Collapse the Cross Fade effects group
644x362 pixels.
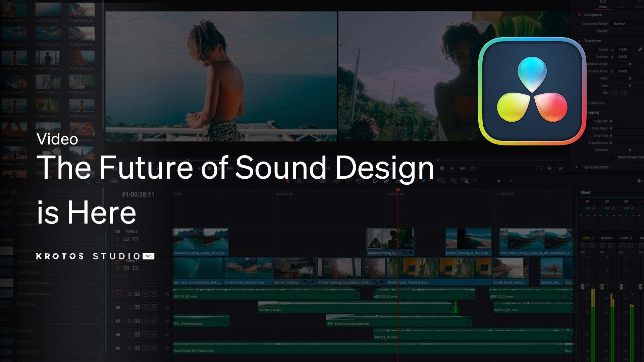coord(97,192)
